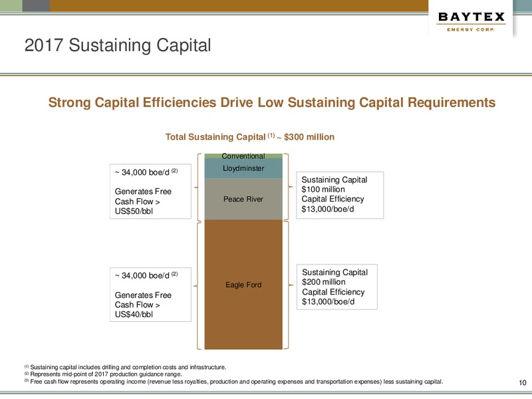The image size is (532, 399).
Task: Click footnote "Sustaining capital includes drilling and completion costs"
Action: (125, 367)
